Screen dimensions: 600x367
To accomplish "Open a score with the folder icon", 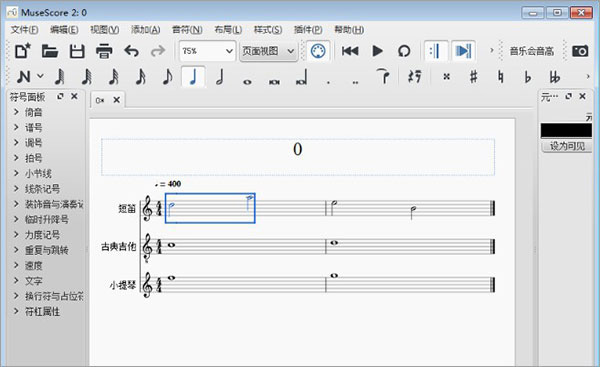I will pos(50,51).
